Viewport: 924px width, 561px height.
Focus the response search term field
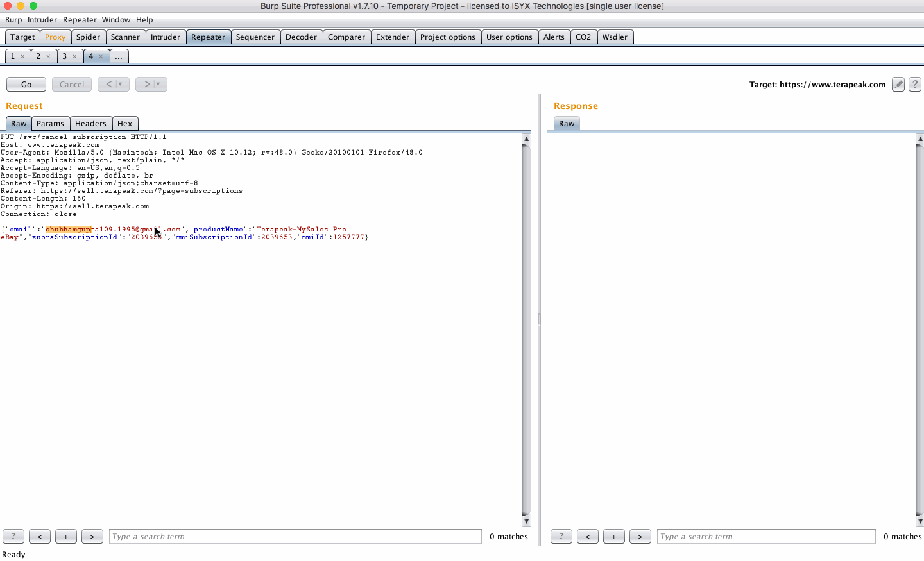click(766, 536)
